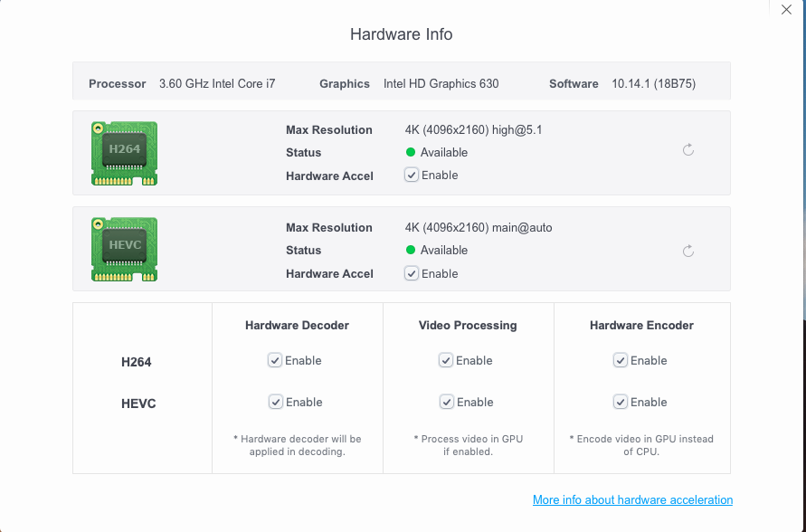Toggle HEVC Hardware Encoder Enable

pos(620,402)
